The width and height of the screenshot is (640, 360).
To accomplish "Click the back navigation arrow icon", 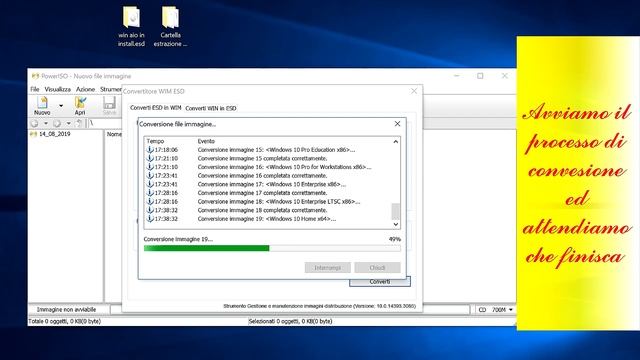I will coord(35,123).
